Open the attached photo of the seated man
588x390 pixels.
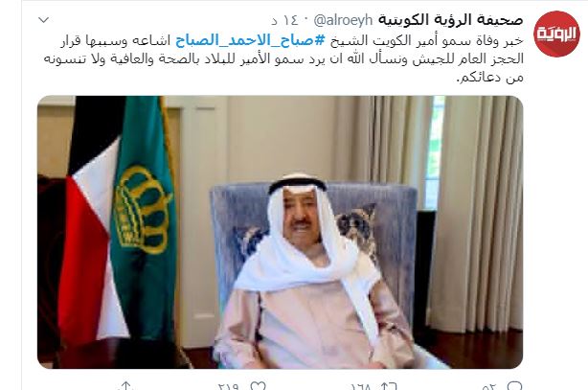click(280, 232)
